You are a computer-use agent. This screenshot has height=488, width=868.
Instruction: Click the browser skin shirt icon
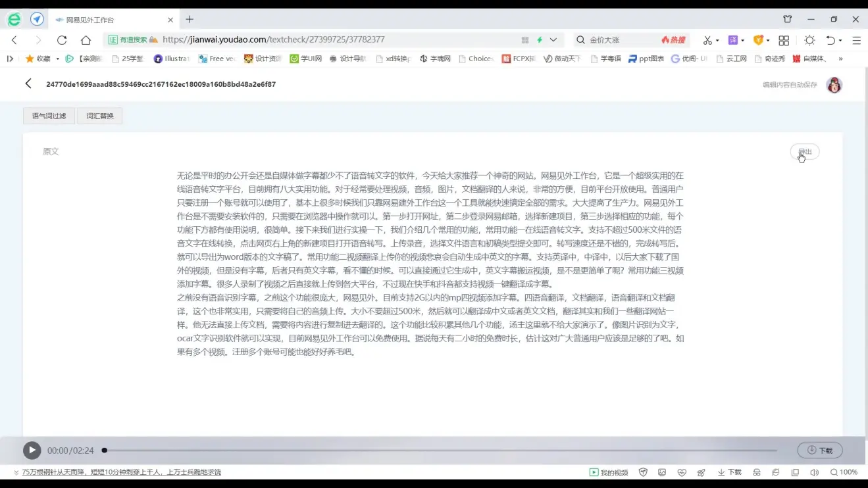[788, 19]
